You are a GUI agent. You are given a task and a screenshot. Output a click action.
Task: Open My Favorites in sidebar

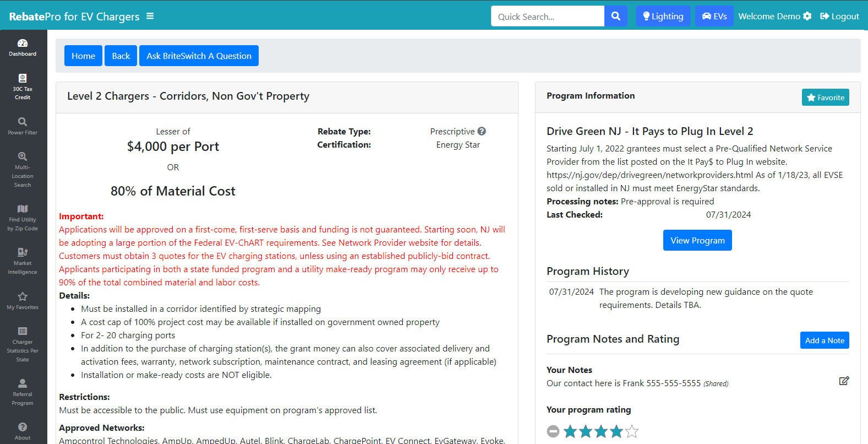click(23, 301)
